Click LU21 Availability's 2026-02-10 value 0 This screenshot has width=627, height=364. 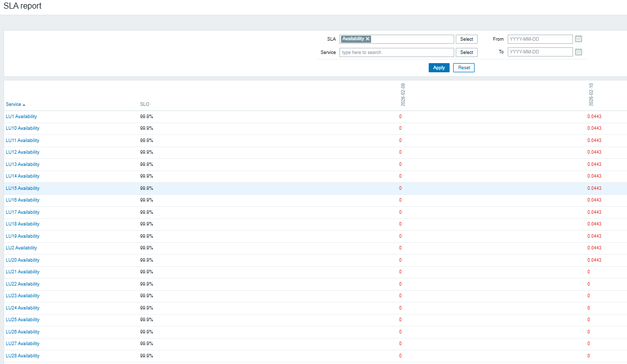click(589, 272)
